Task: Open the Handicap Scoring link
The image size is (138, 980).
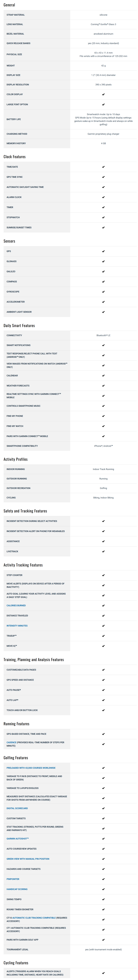Action: (17, 889)
